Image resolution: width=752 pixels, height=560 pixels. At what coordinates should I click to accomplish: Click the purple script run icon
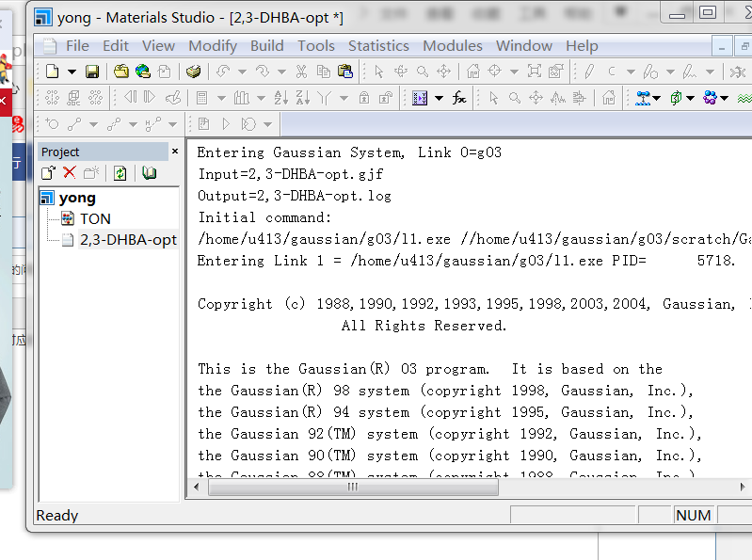pyautogui.click(x=420, y=98)
